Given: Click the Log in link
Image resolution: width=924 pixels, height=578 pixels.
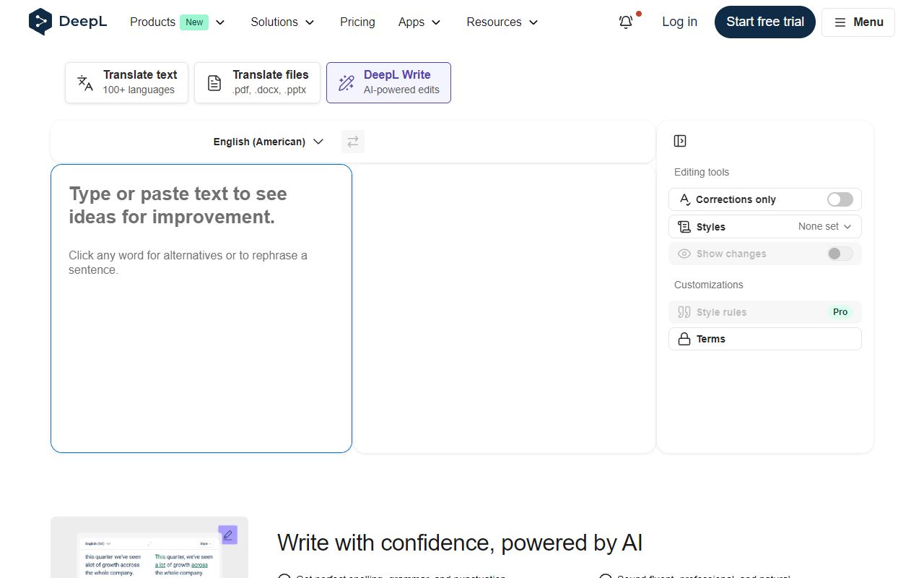Looking at the screenshot, I should click(x=679, y=22).
